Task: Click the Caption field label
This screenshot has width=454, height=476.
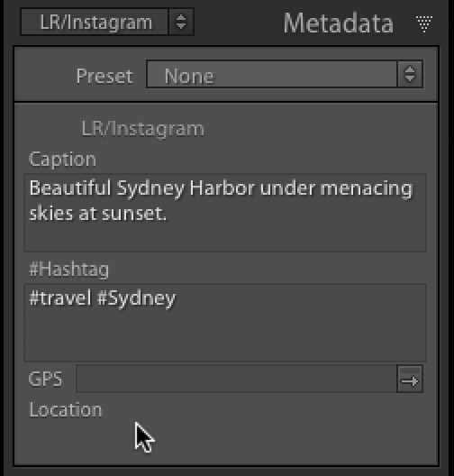Action: click(x=62, y=160)
